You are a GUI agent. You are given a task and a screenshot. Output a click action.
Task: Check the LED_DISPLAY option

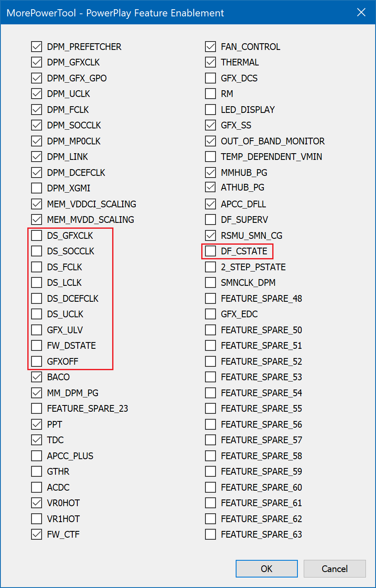pyautogui.click(x=210, y=110)
